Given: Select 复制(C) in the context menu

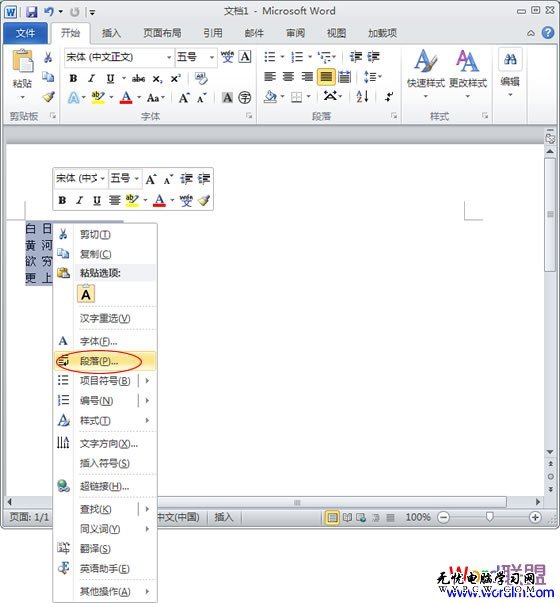Looking at the screenshot, I should 105,254.
